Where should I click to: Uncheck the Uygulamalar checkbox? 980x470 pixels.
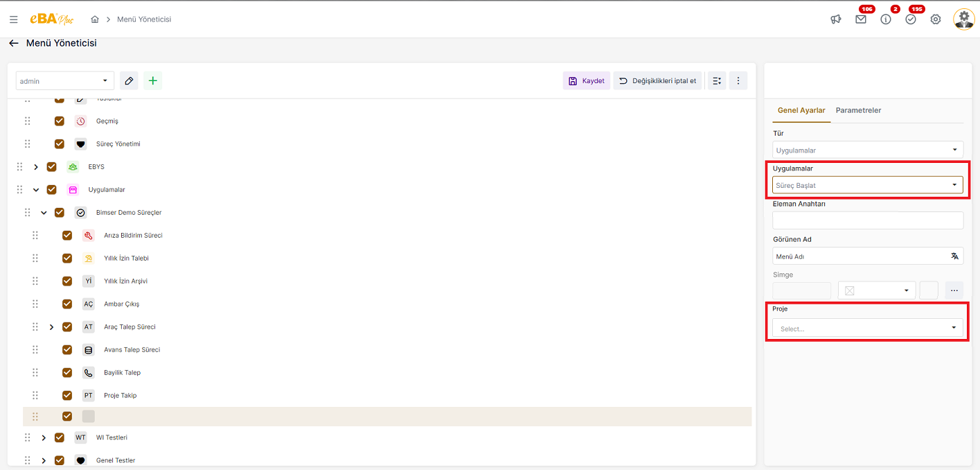tap(51, 190)
